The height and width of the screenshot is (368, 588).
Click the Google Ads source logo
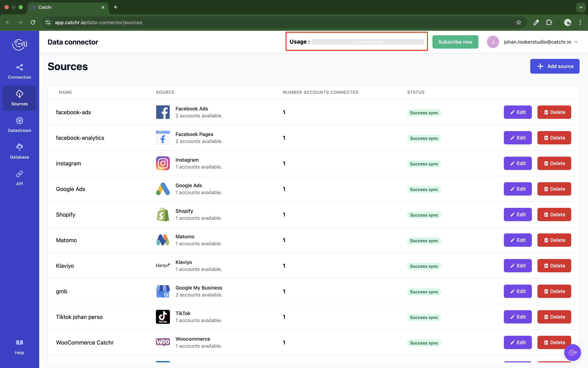pyautogui.click(x=163, y=189)
